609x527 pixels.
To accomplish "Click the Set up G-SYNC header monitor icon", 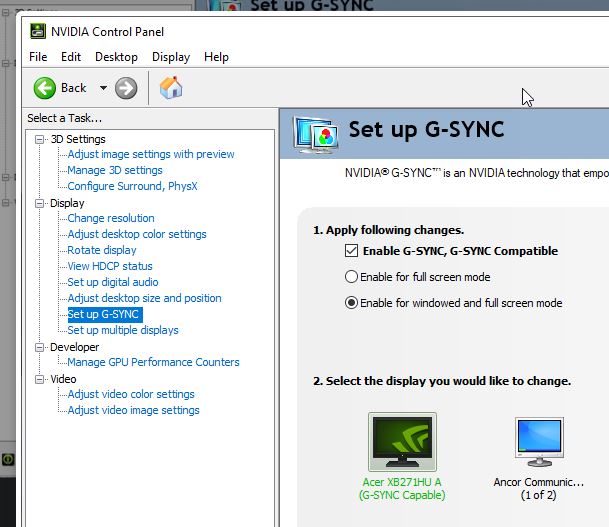I will pyautogui.click(x=316, y=136).
